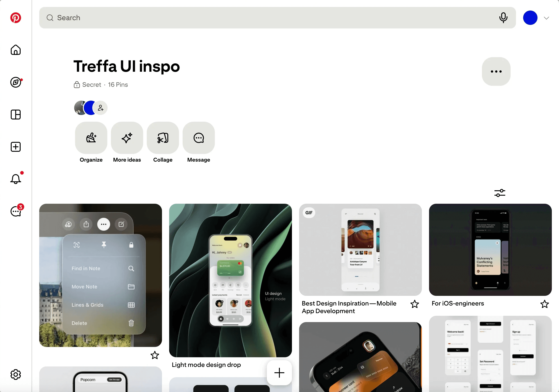The height and width of the screenshot is (392, 559).
Task: Open the notifications bell
Action: click(x=16, y=179)
